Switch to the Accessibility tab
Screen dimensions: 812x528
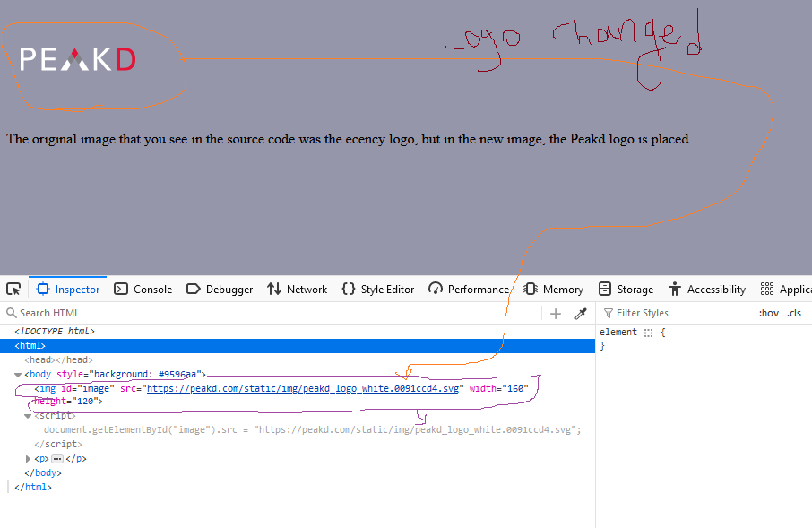pos(707,290)
